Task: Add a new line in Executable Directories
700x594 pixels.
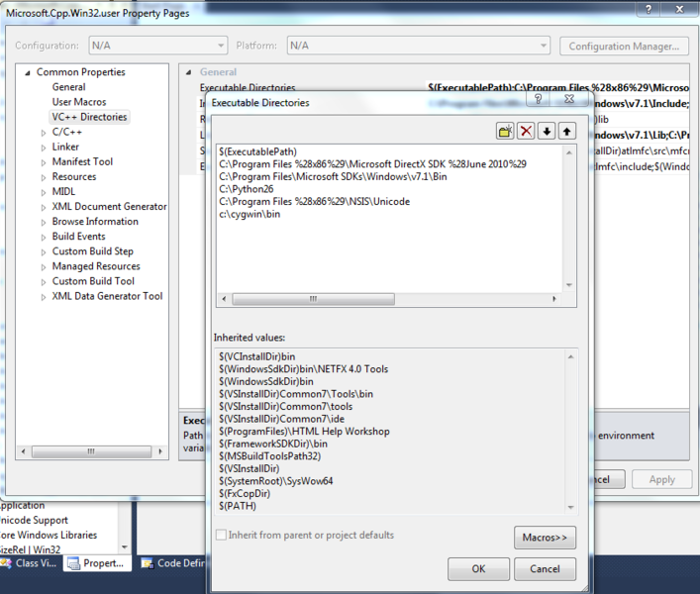Action: pyautogui.click(x=505, y=132)
